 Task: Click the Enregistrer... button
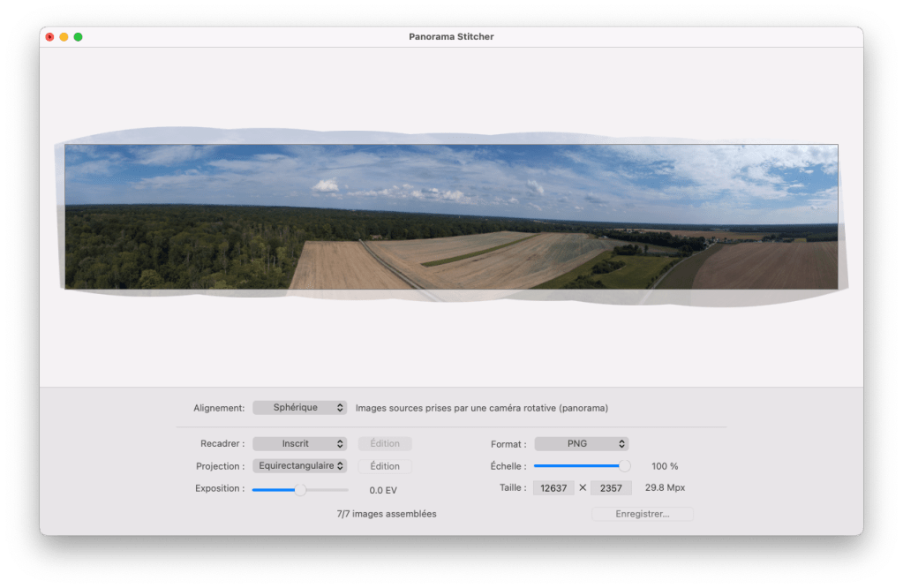click(x=642, y=514)
